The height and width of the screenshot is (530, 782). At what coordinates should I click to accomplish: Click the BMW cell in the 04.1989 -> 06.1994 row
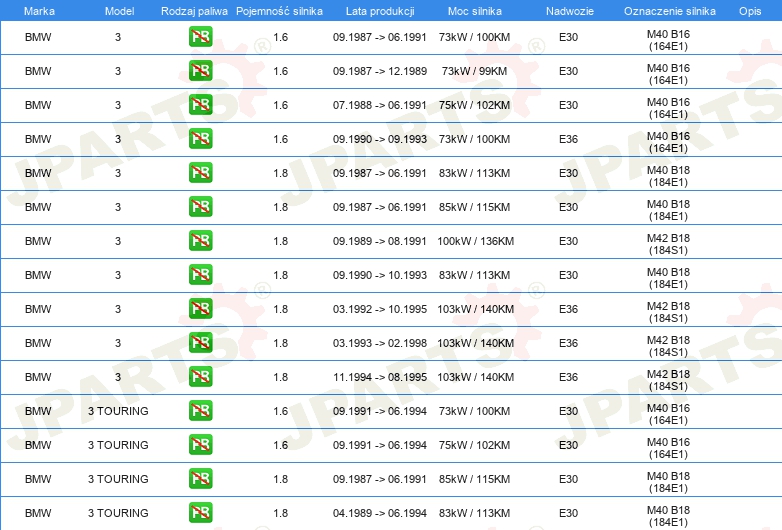point(38,513)
